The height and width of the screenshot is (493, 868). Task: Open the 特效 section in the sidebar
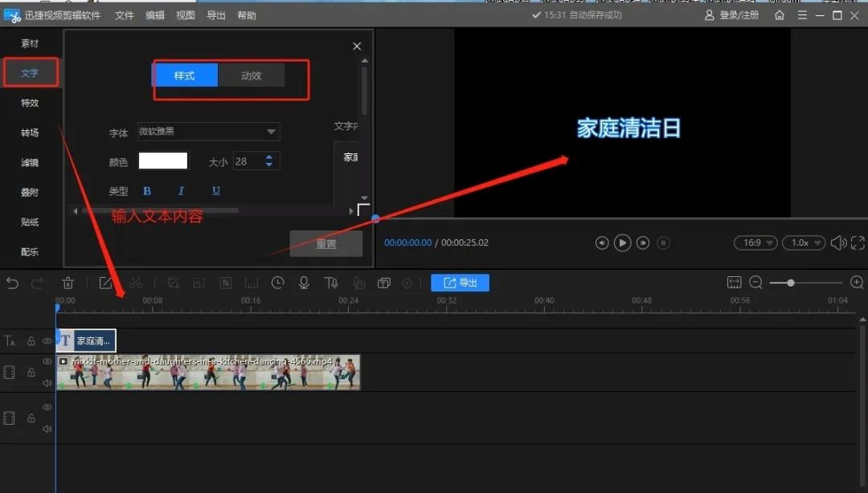click(x=30, y=103)
